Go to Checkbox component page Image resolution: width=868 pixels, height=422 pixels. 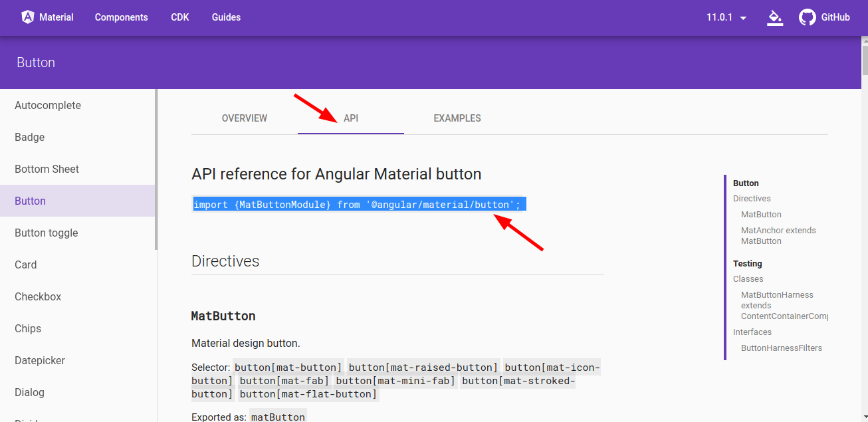click(x=78, y=296)
